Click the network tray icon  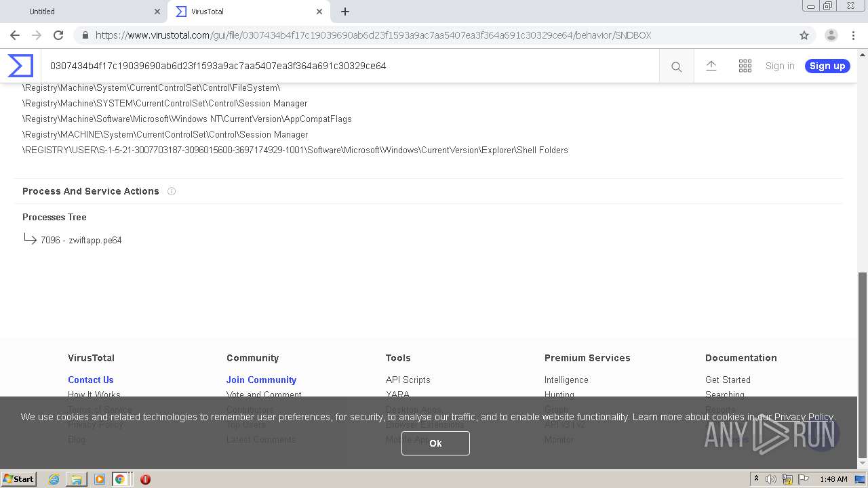tap(787, 479)
